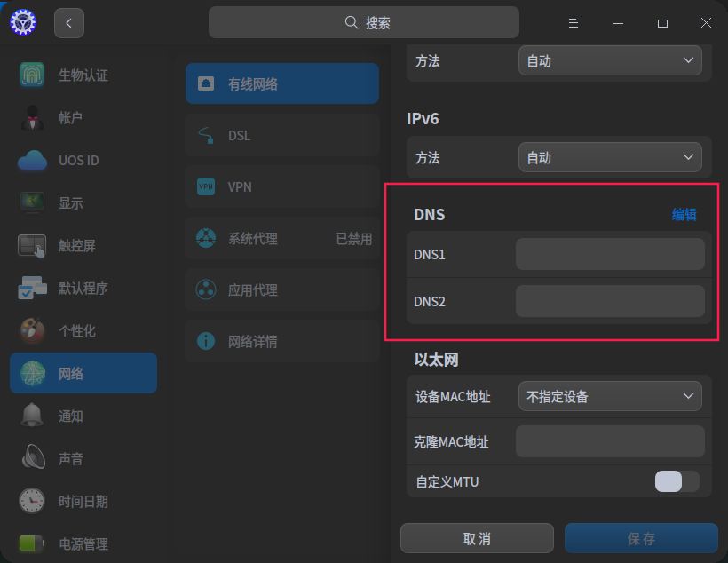
Task: Click the DNS 编辑 (edit) link
Action: tap(684, 214)
